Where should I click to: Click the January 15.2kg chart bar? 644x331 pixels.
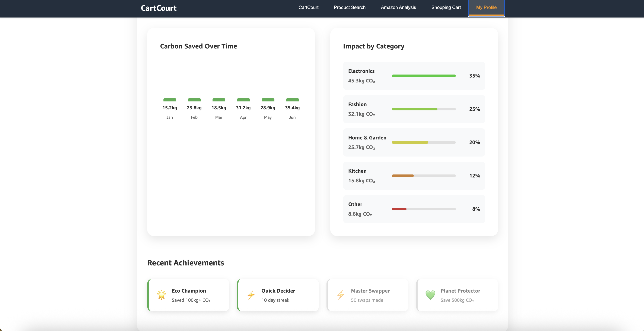tap(169, 100)
